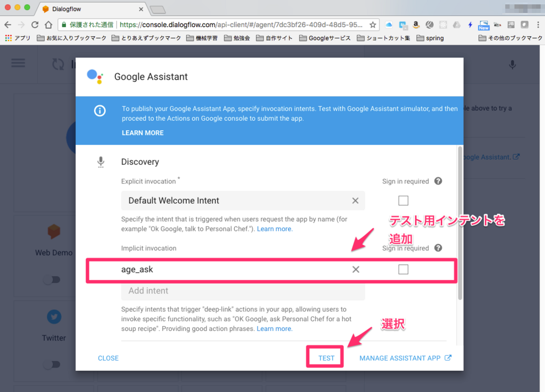This screenshot has width=545, height=392.
Task: Click the Twitter integration icon
Action: pos(54,316)
